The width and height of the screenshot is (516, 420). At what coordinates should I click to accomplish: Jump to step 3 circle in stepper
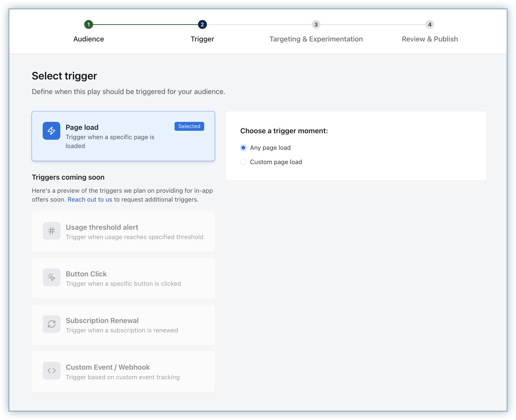click(316, 24)
